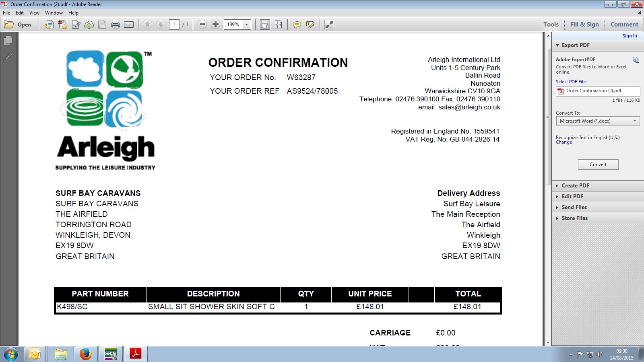
Task: Switch to the Tools pane tab
Action: (551, 25)
